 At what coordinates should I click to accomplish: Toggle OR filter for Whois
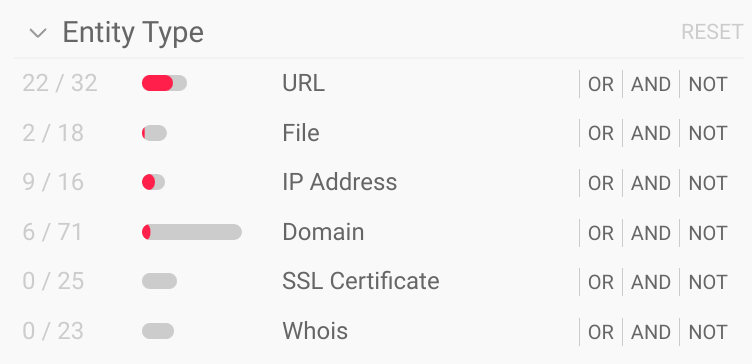601,331
